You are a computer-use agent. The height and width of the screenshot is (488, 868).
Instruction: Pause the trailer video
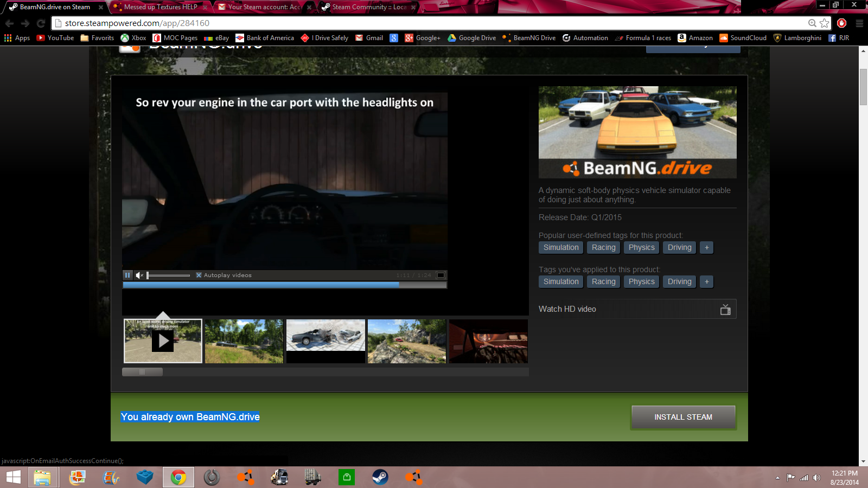pos(127,275)
